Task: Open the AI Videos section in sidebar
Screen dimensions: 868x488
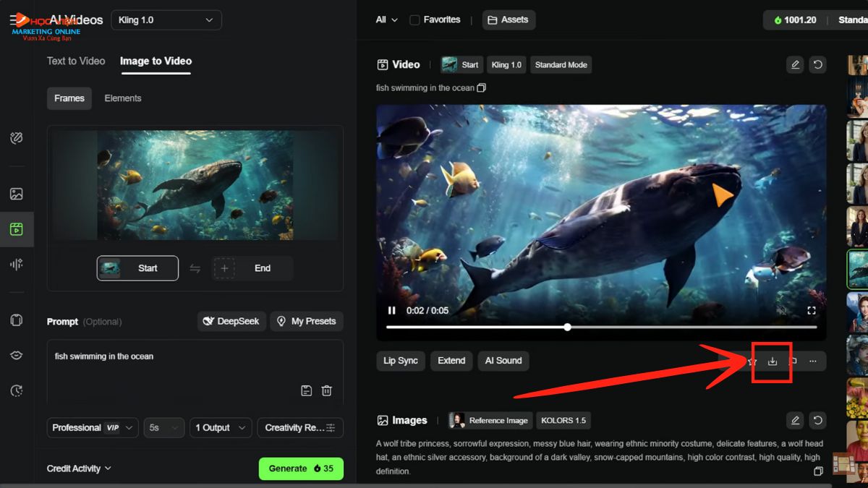Action: coord(17,229)
